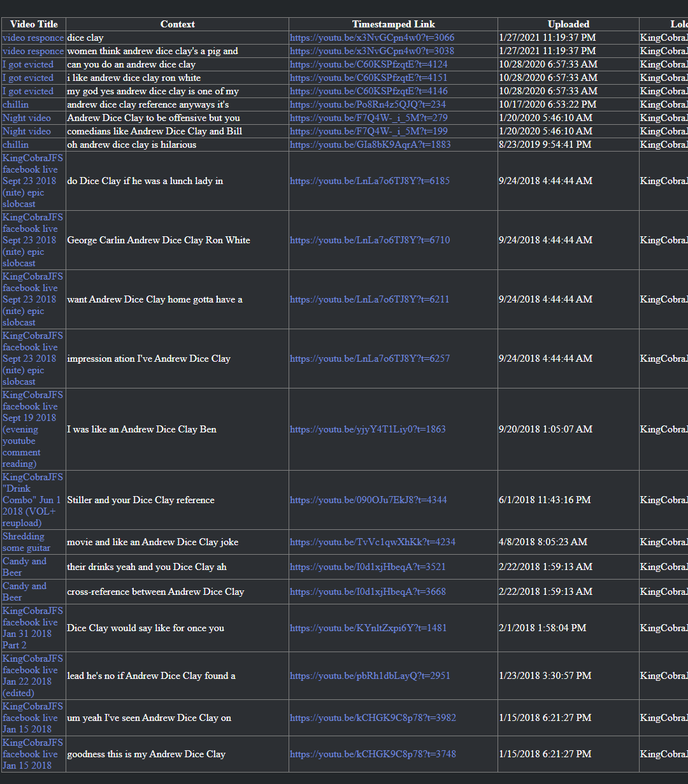Image resolution: width=688 pixels, height=784 pixels.
Task: Click the youtu.be link ending t=3982
Action: (373, 718)
